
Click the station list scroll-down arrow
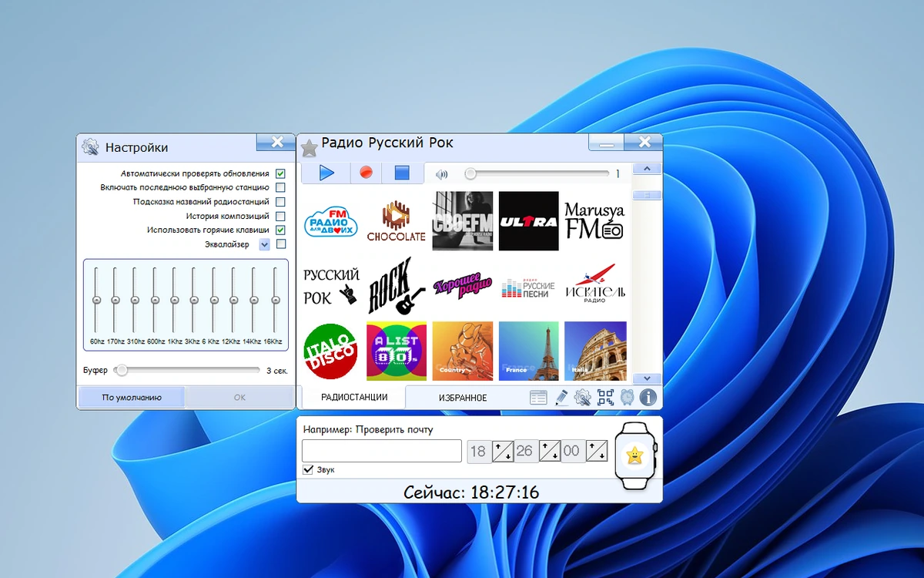point(647,378)
